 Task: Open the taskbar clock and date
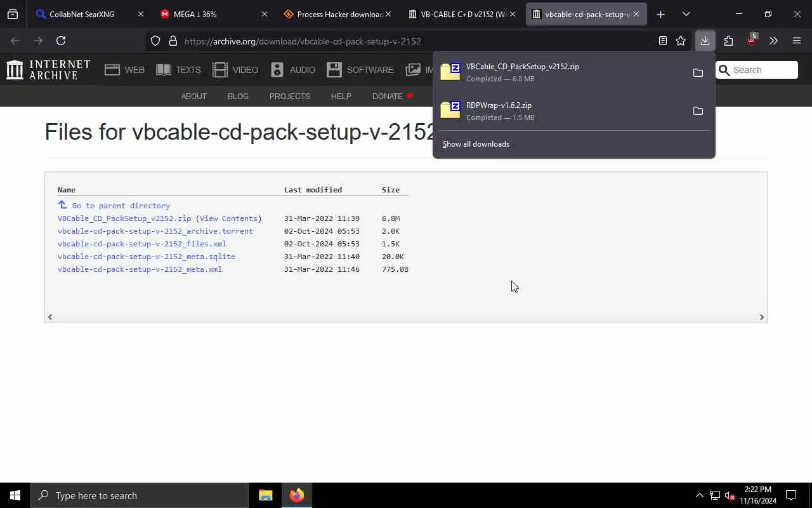(x=758, y=495)
